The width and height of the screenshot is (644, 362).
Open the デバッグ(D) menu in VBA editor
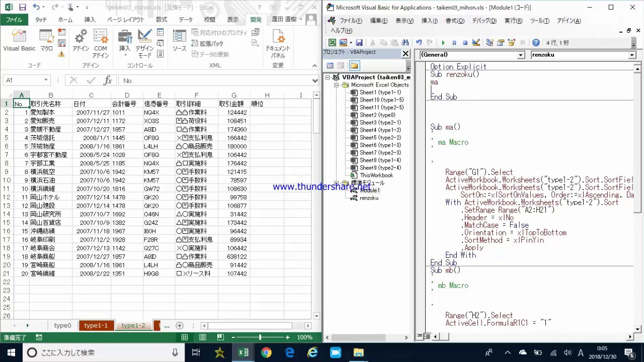(x=484, y=21)
